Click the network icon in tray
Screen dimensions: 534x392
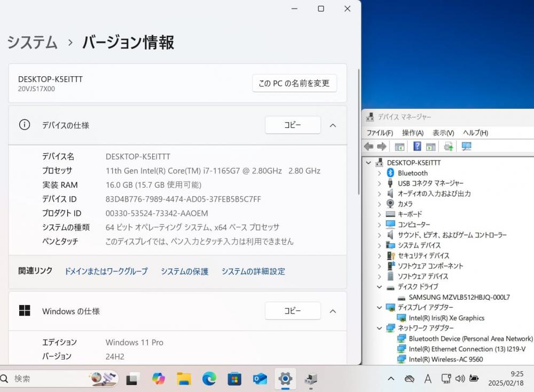click(446, 378)
